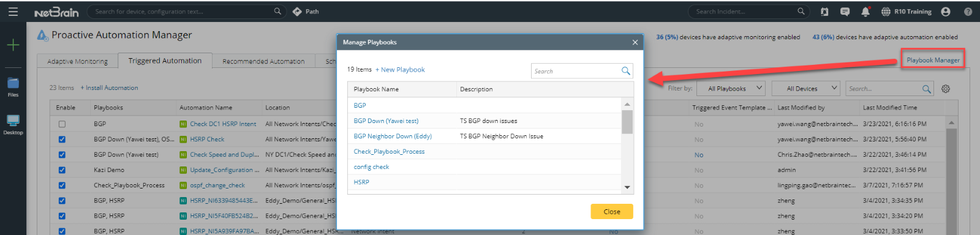
Task: Open Files in the left sidebar
Action: tap(13, 87)
